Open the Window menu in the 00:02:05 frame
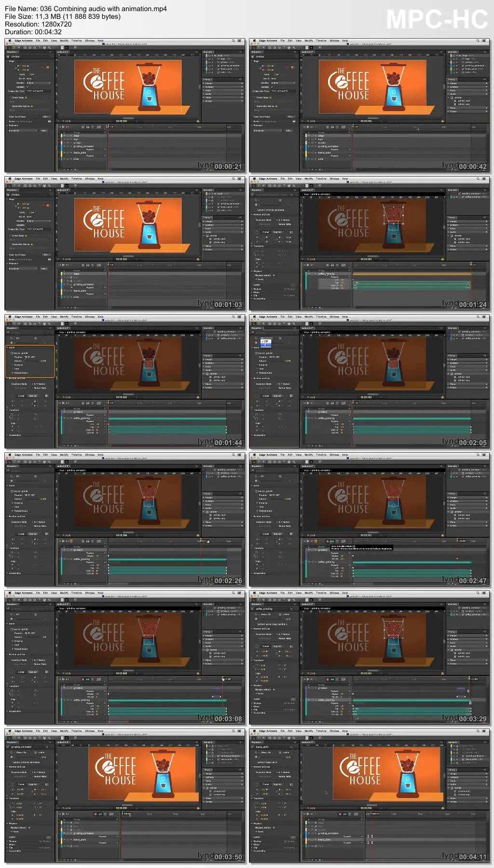This screenshot has width=494, height=868. (x=334, y=317)
